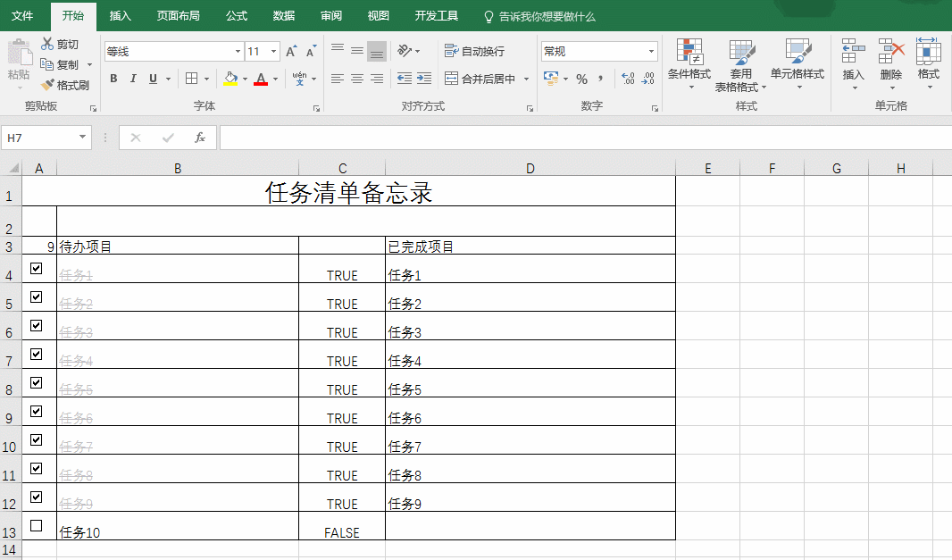The image size is (952, 560).
Task: Click 套用表格格式 button
Action: pos(740,65)
